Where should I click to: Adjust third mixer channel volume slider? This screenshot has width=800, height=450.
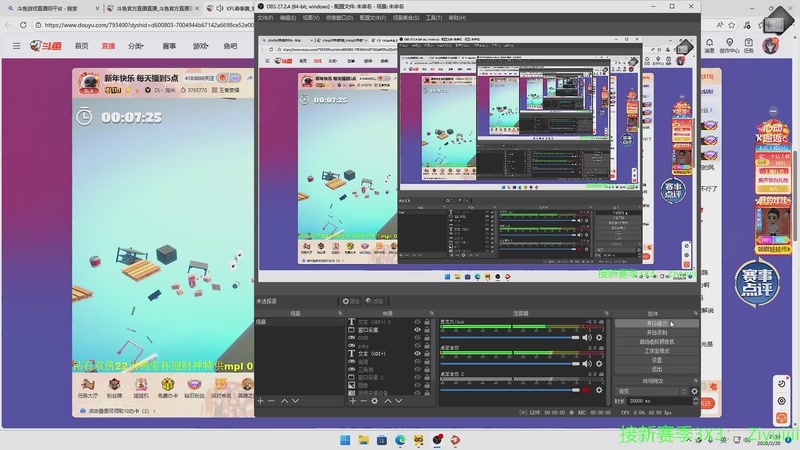510,390
